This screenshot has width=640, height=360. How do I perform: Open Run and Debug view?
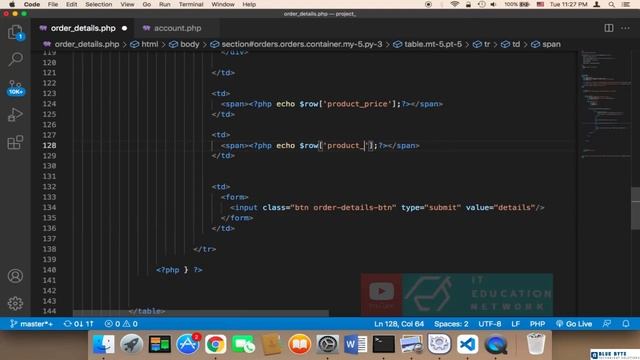pyautogui.click(x=15, y=115)
